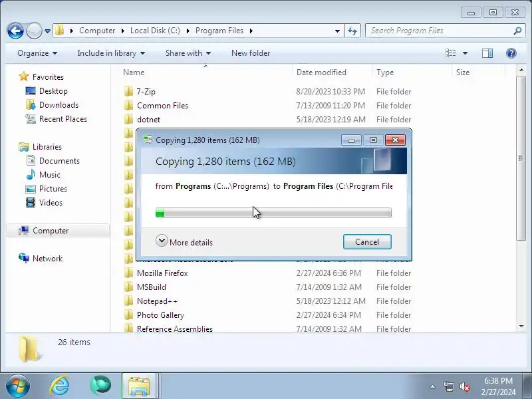The width and height of the screenshot is (532, 399).
Task: Open the recent pages dropdown arrow
Action: 47,31
